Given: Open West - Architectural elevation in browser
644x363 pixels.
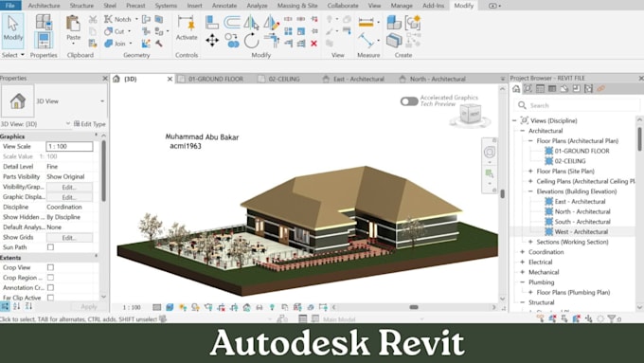Looking at the screenshot, I should 581,232.
